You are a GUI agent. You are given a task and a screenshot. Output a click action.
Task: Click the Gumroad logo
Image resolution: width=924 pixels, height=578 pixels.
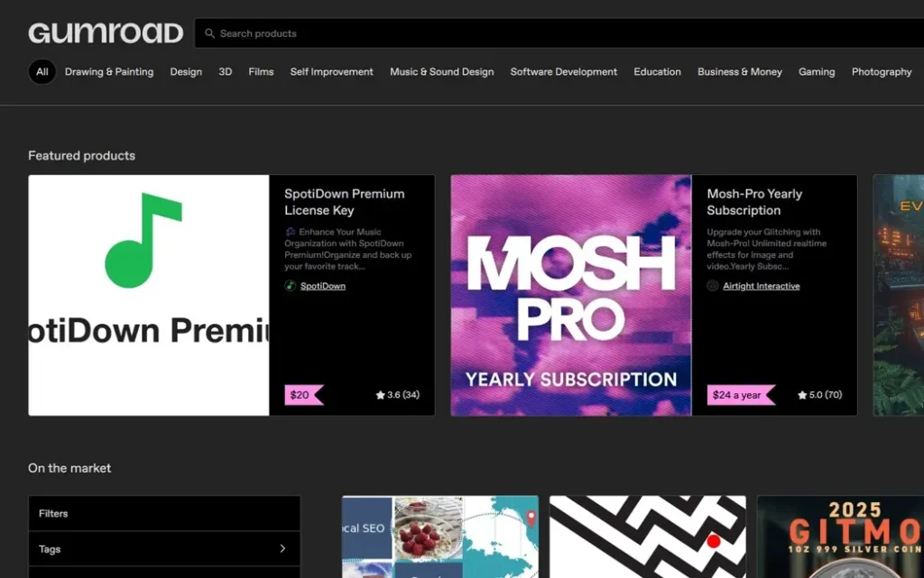pos(106,33)
